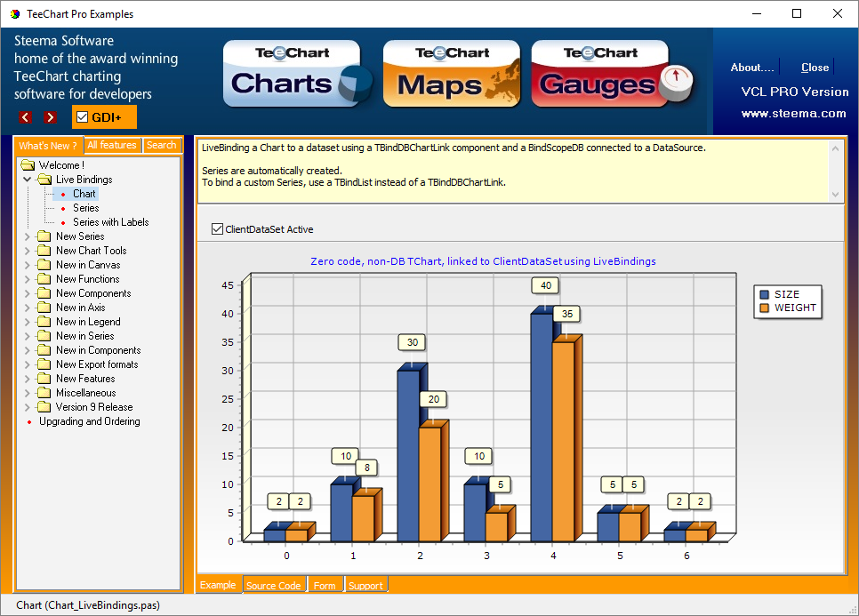This screenshot has height=616, width=859.
Task: Select the Upgrading and Ordering tree item
Action: coord(89,421)
